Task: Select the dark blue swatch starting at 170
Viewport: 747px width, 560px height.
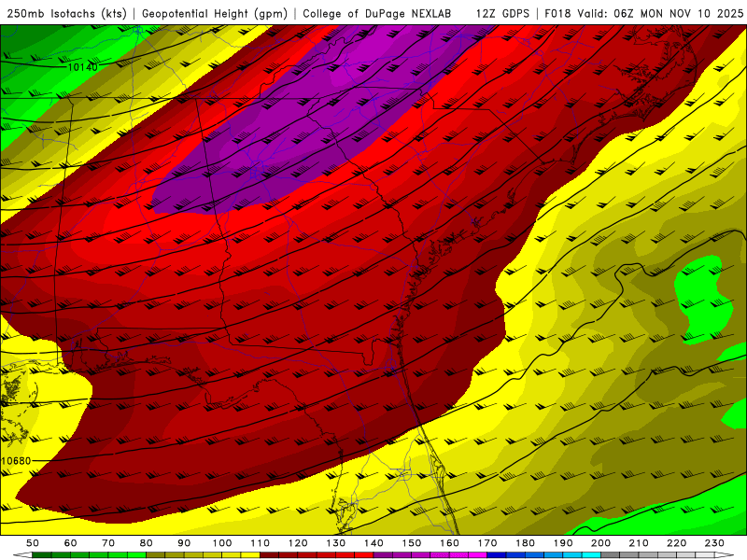Action: [x=497, y=555]
